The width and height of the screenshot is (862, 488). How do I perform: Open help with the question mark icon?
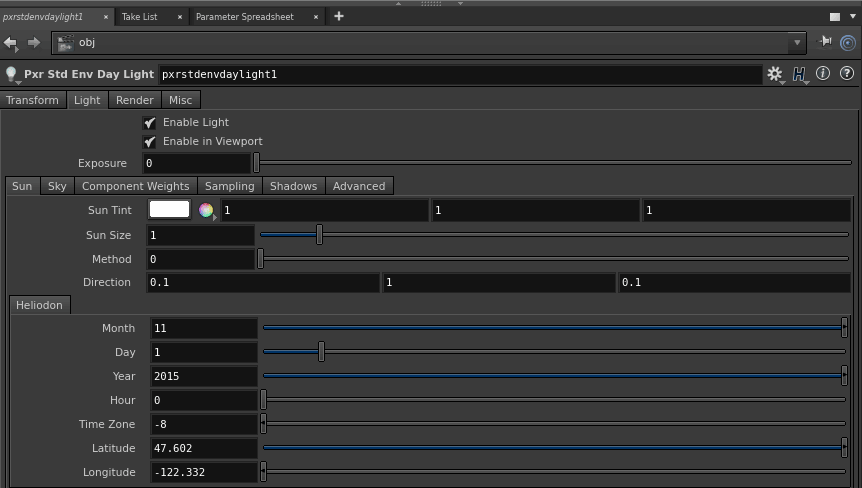pyautogui.click(x=847, y=74)
